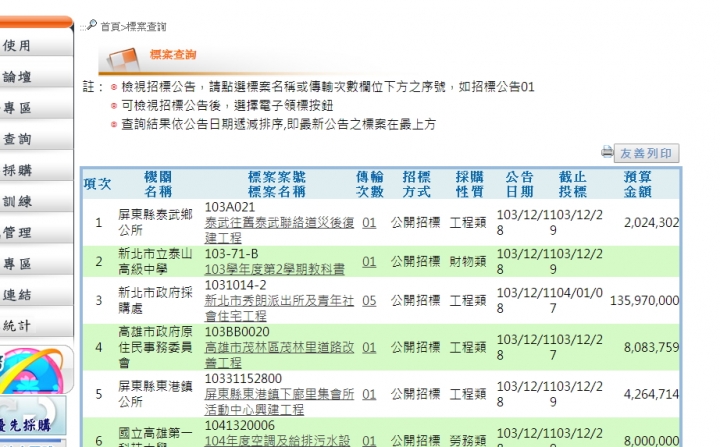
Task: Click agency name 屏東縣東港鎮公所
Action: click(x=155, y=394)
